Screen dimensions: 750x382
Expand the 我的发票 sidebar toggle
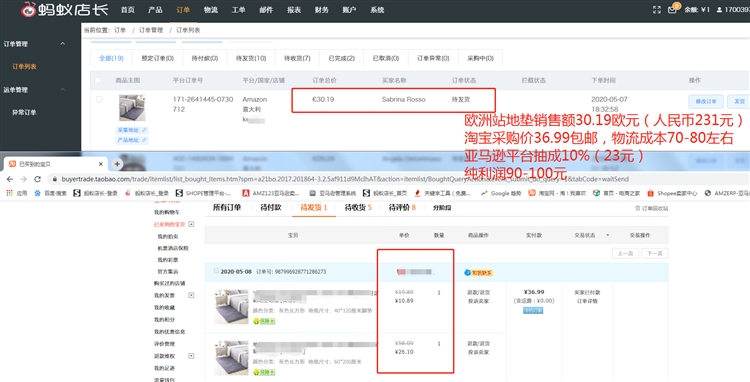point(191,295)
